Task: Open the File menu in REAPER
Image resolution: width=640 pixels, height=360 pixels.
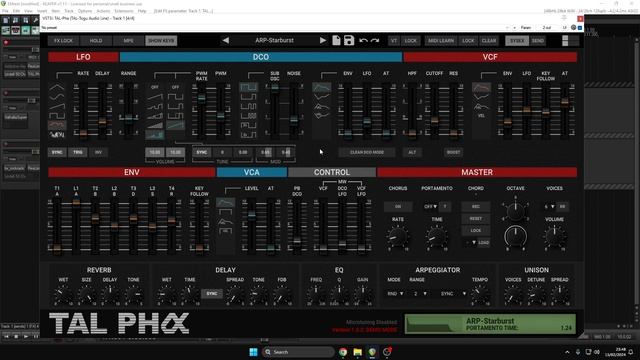Action: (x=5, y=11)
